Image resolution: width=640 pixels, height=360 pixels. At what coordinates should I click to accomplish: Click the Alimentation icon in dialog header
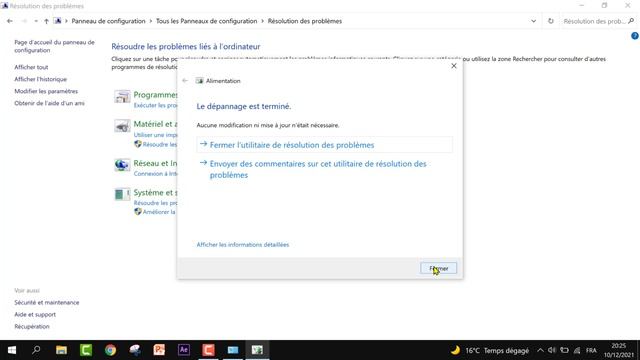tap(199, 81)
